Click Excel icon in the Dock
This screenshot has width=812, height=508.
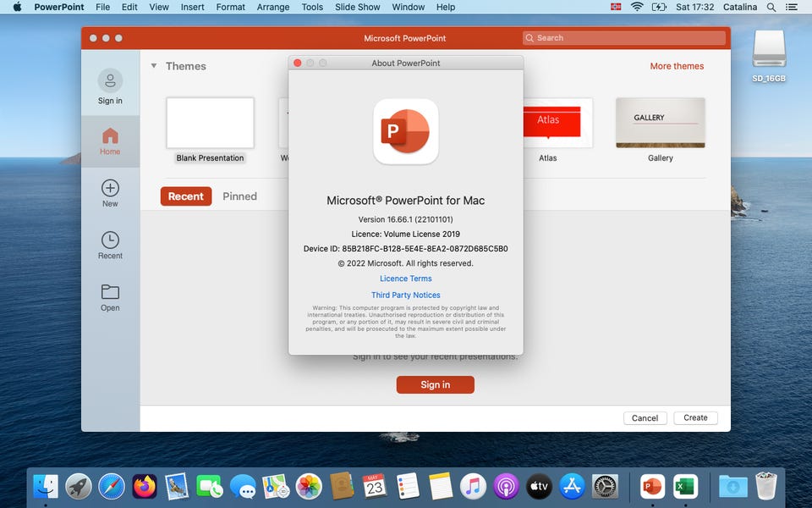coord(685,487)
